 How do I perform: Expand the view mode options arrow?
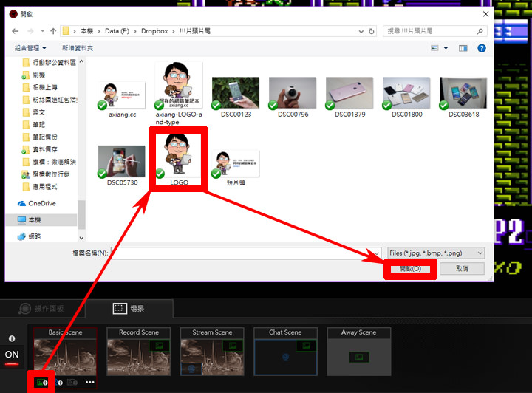point(447,47)
